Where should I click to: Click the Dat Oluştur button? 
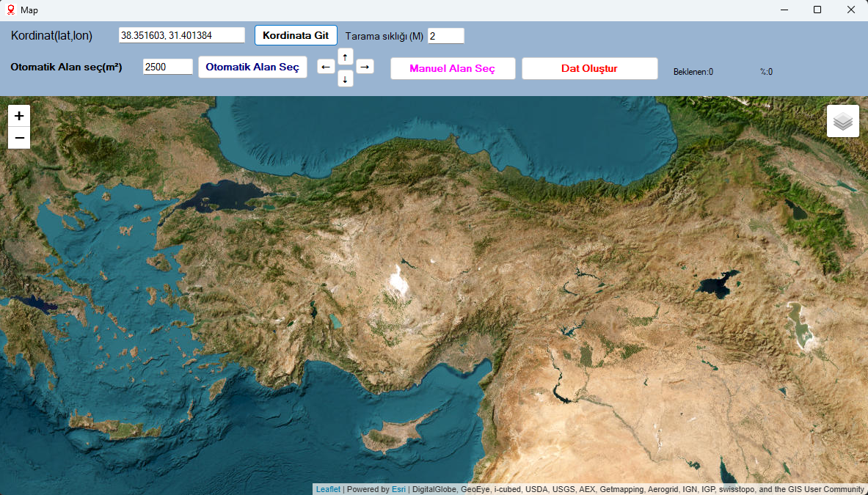click(x=589, y=68)
